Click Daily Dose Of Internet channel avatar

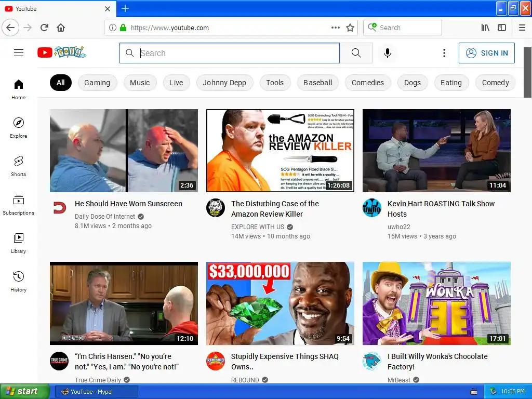click(x=59, y=208)
